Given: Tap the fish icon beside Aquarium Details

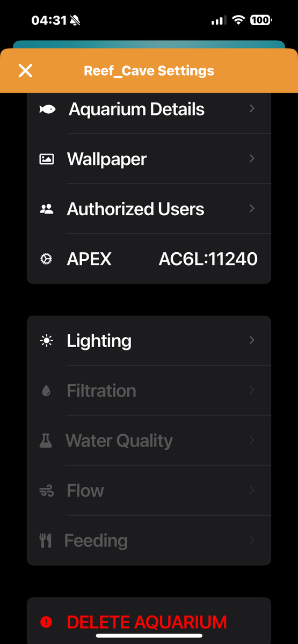Looking at the screenshot, I should click(x=47, y=109).
